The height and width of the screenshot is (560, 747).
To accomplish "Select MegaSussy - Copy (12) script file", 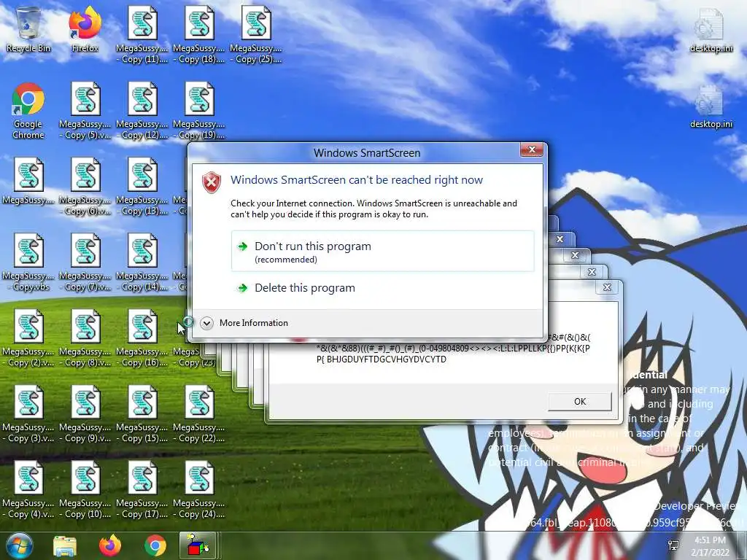I will pyautogui.click(x=142, y=110).
